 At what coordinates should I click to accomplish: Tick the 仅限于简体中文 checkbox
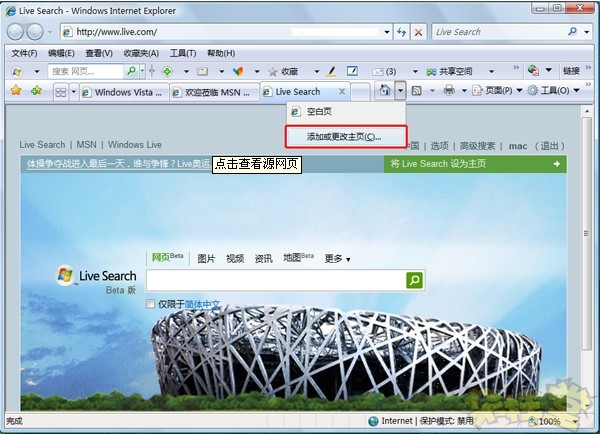[150, 304]
